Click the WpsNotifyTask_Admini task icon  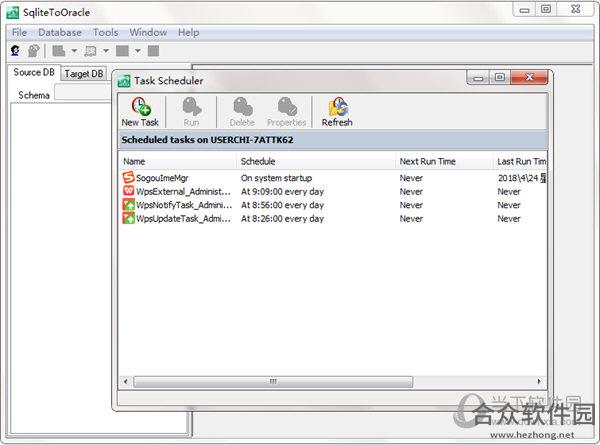click(129, 204)
